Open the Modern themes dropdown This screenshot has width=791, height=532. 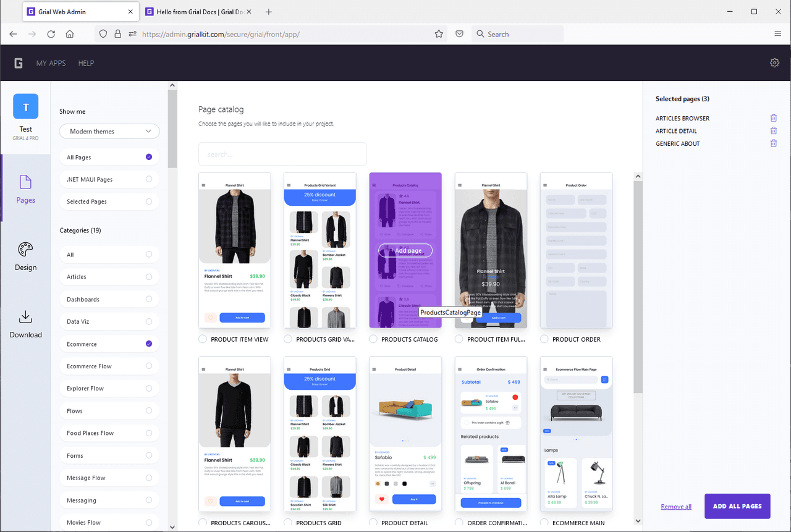(x=109, y=132)
